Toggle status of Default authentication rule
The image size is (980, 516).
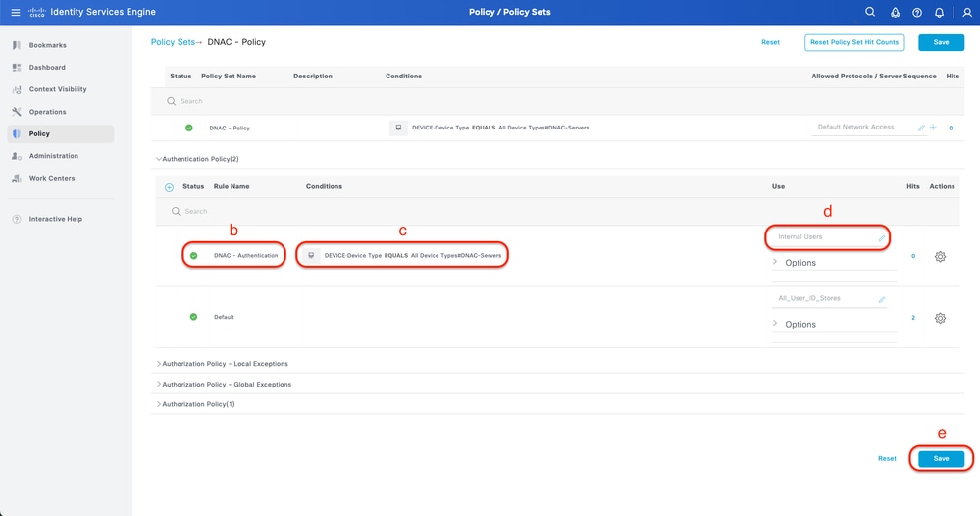pyautogui.click(x=194, y=317)
